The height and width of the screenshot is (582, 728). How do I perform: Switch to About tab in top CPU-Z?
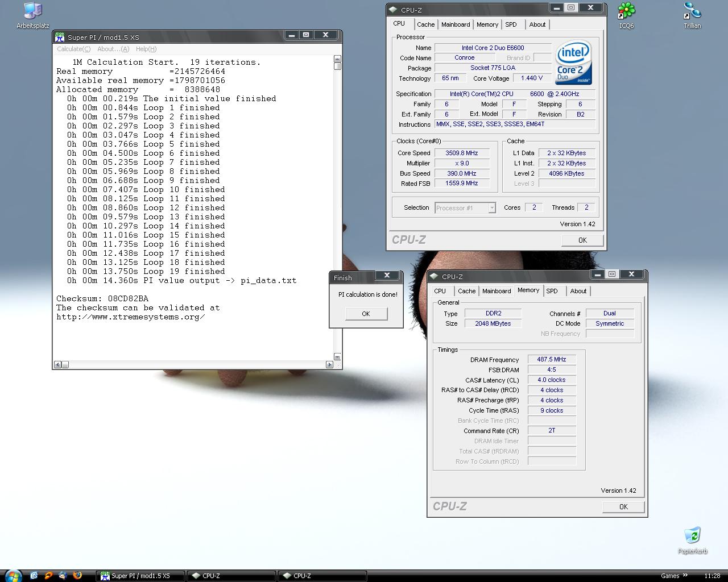point(537,24)
